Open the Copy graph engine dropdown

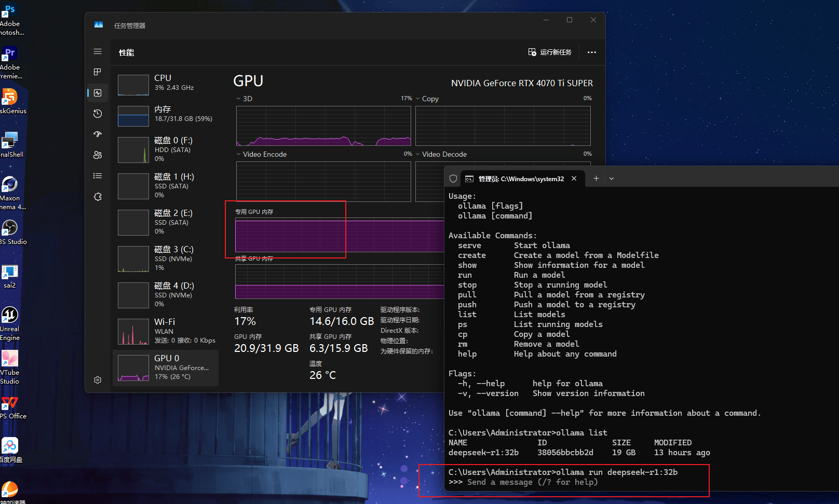[427, 99]
